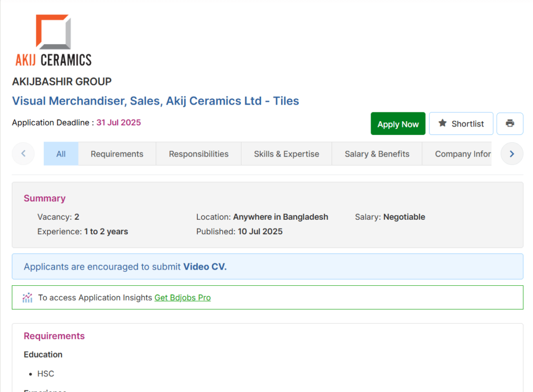Image resolution: width=533 pixels, height=392 pixels.
Task: Click the green Apply Now button
Action: pyautogui.click(x=398, y=123)
